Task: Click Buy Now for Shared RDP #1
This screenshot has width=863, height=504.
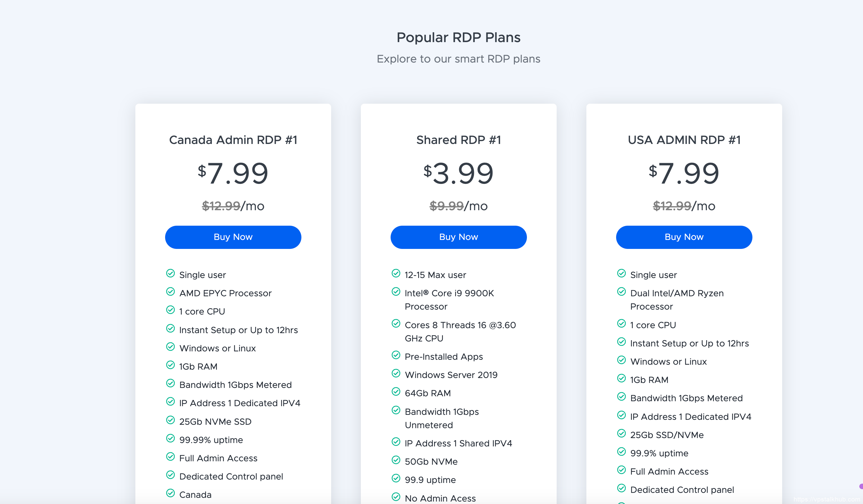Action: point(458,237)
